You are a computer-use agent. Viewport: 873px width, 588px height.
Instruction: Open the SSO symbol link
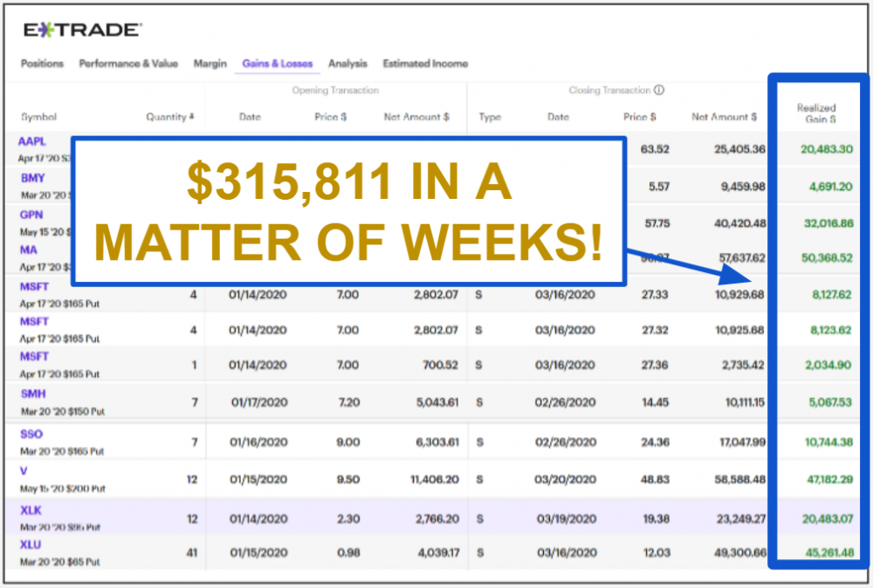coord(31,434)
